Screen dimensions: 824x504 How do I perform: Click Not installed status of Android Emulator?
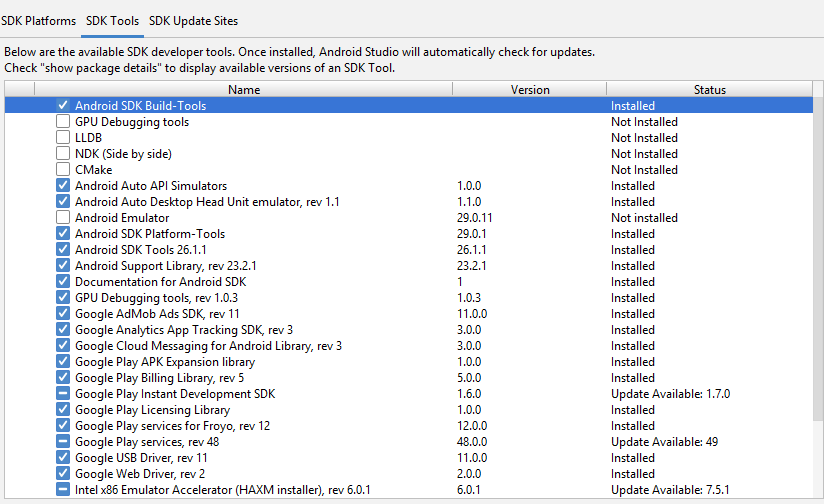[x=644, y=218]
